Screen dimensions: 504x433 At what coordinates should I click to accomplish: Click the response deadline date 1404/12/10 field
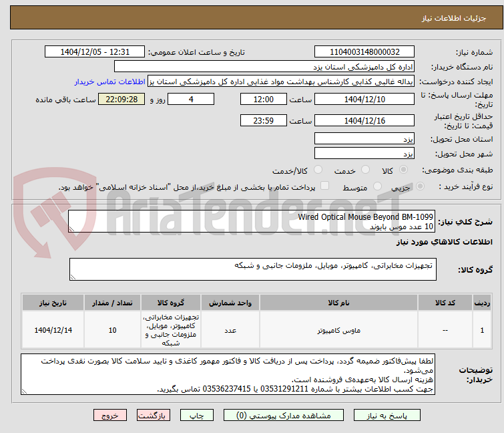coord(364,99)
